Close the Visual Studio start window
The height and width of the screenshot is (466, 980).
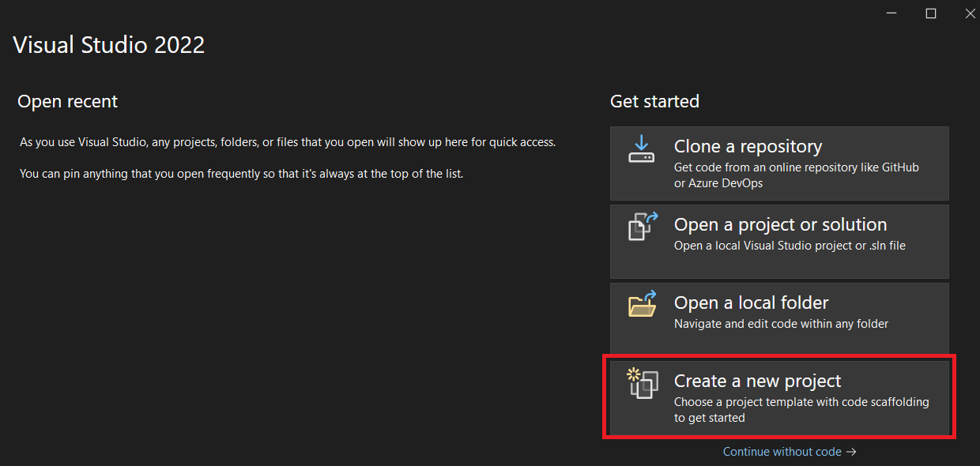pyautogui.click(x=970, y=13)
